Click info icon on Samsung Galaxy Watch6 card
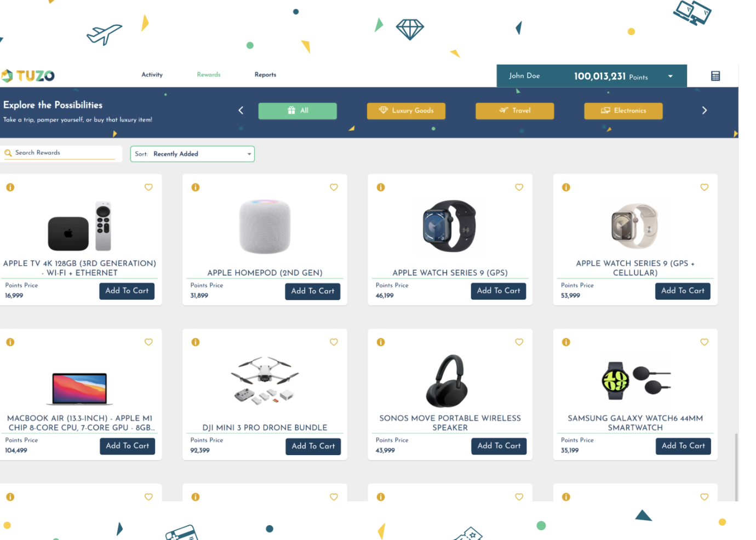Image resolution: width=756 pixels, height=540 pixels. (566, 342)
